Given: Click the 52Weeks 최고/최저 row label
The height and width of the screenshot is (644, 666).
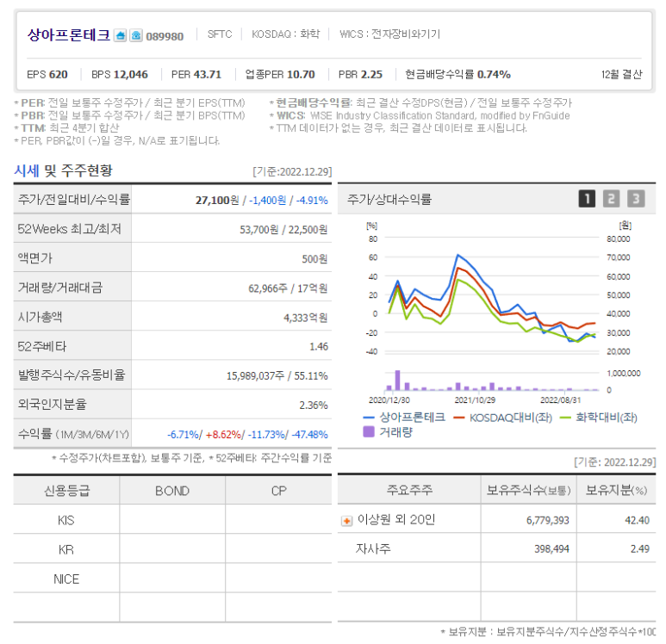Looking at the screenshot, I should [69, 229].
